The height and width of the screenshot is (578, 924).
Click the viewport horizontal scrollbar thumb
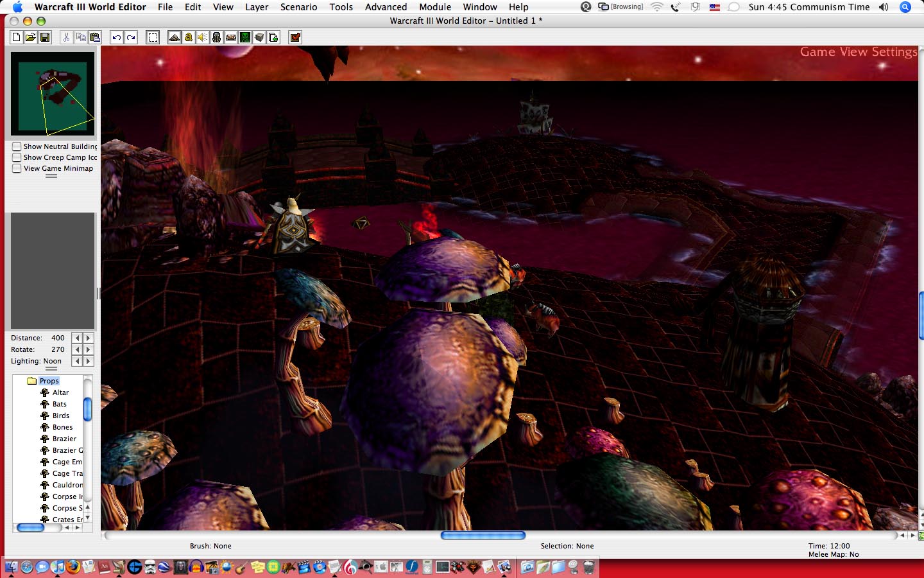pyautogui.click(x=483, y=535)
